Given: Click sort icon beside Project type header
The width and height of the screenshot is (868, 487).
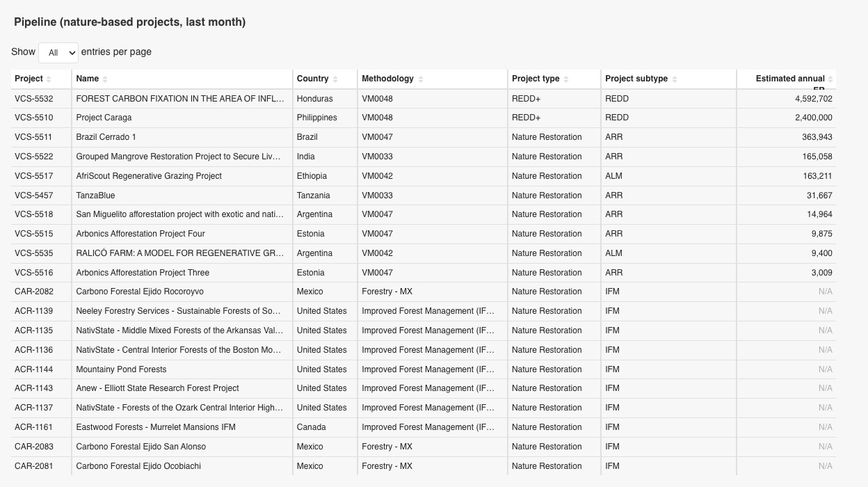Looking at the screenshot, I should tap(566, 79).
